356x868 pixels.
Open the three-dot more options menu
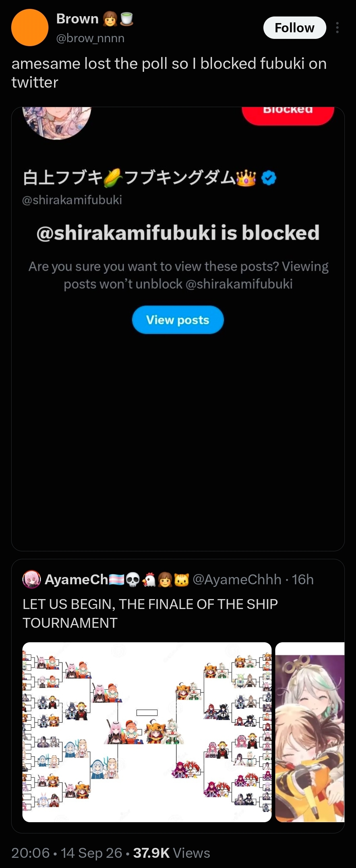click(337, 28)
